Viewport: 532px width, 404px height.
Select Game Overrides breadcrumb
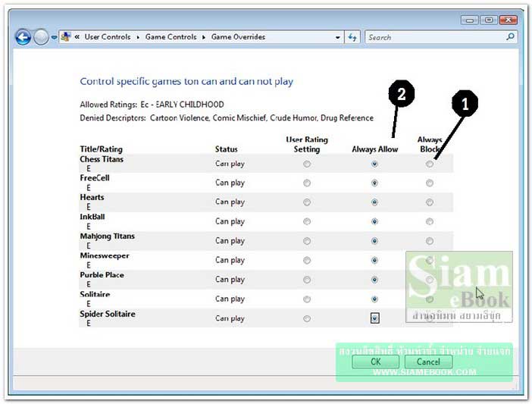238,37
